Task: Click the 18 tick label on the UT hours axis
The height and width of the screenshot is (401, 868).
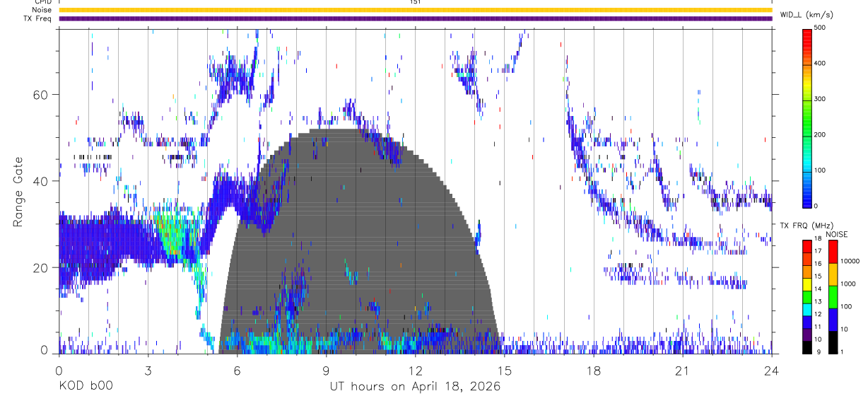Action: point(594,370)
